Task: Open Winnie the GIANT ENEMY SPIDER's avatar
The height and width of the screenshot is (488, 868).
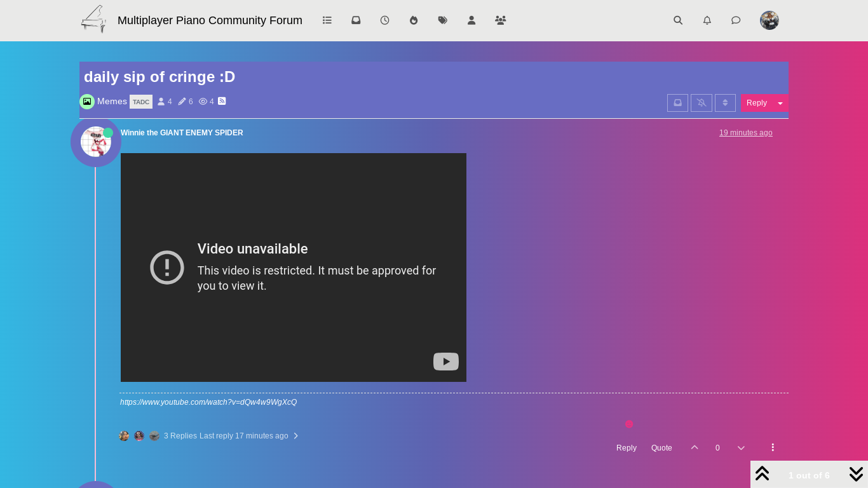Action: 96,142
